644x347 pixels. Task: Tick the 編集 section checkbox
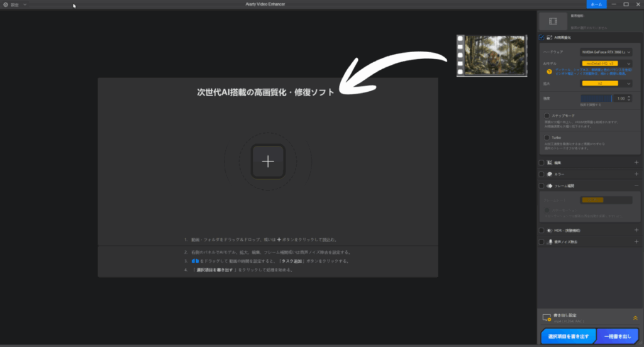tap(541, 163)
